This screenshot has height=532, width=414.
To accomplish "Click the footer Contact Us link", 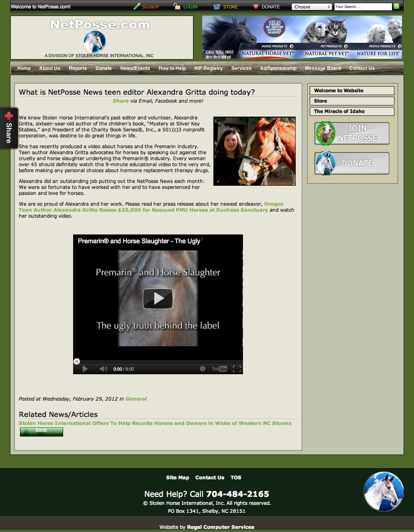I will coord(210,478).
